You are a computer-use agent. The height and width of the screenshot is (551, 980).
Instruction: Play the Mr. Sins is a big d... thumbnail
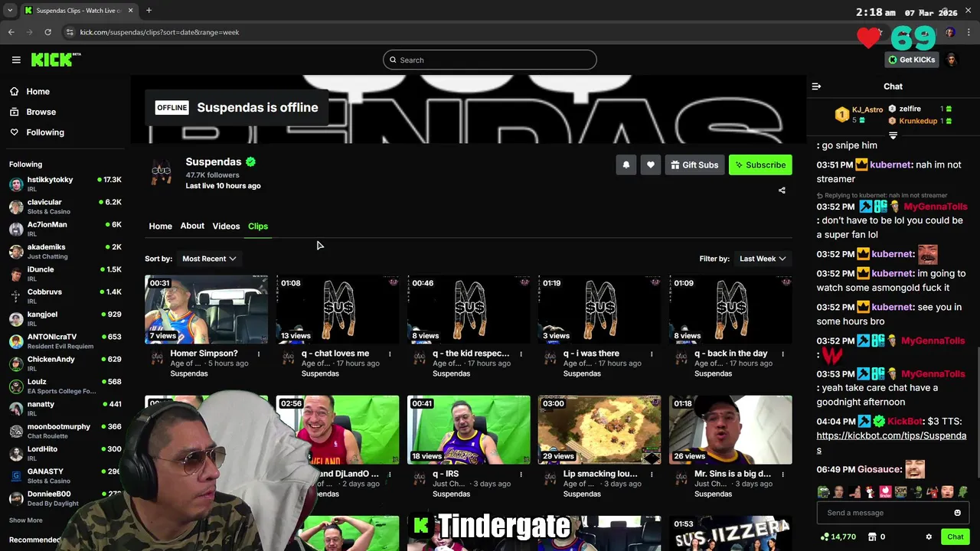point(730,429)
